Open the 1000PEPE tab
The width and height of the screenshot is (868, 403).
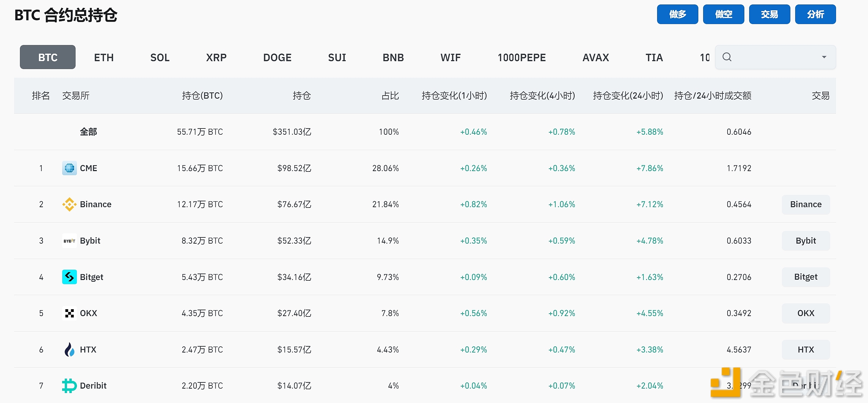click(x=522, y=57)
